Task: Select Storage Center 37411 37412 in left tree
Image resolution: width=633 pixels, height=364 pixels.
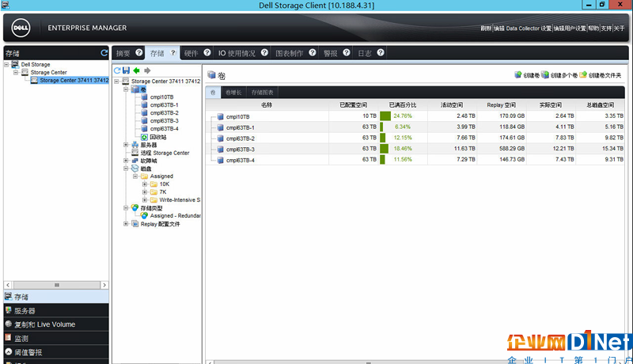Action: [74, 80]
